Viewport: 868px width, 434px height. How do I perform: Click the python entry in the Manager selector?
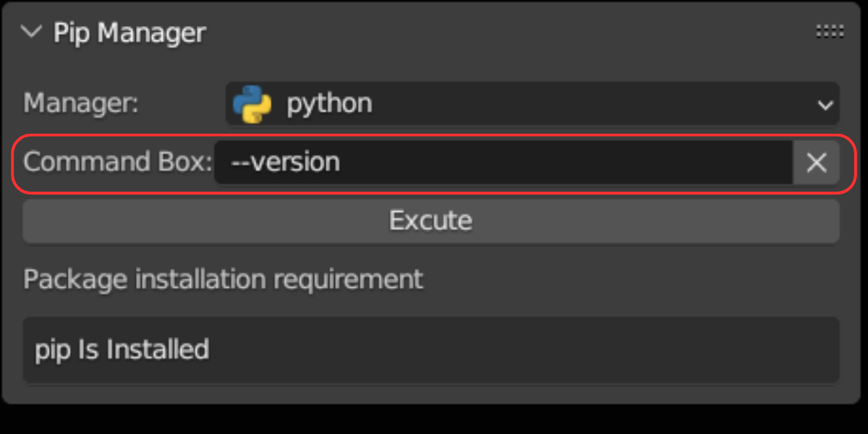pyautogui.click(x=329, y=103)
